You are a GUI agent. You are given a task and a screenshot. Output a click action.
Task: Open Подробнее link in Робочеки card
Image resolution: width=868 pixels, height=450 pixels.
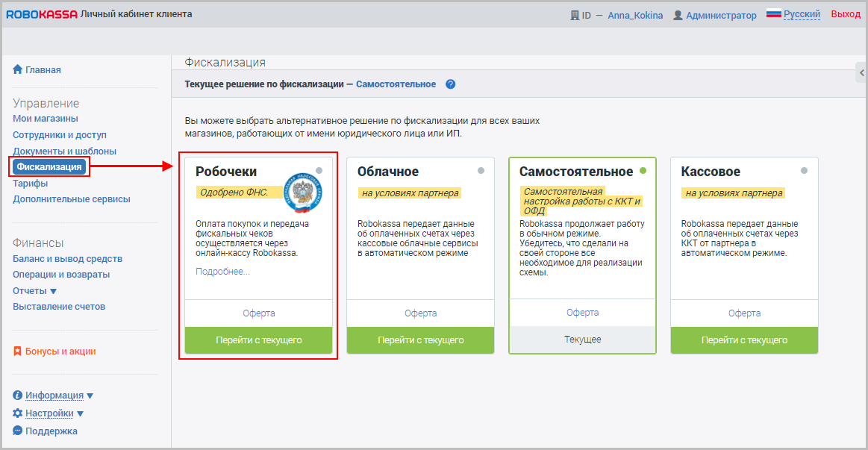222,272
